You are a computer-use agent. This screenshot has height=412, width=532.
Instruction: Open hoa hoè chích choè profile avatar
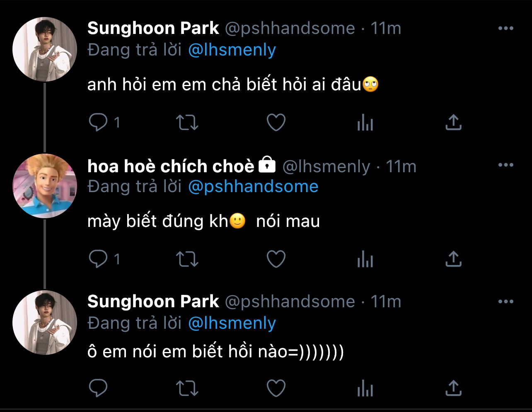(45, 186)
